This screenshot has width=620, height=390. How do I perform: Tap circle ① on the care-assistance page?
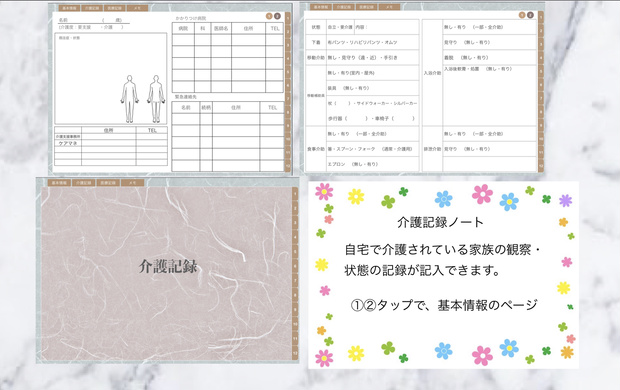pos(522,15)
